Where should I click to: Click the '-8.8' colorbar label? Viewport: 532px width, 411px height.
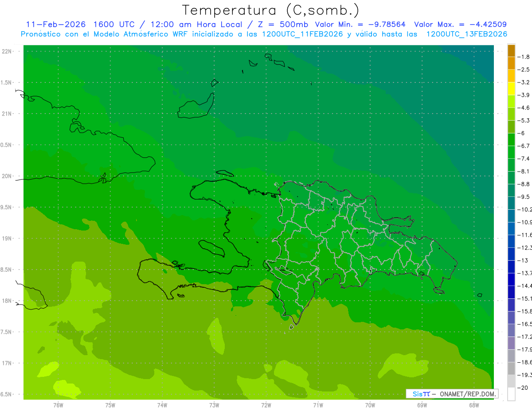tap(524, 184)
